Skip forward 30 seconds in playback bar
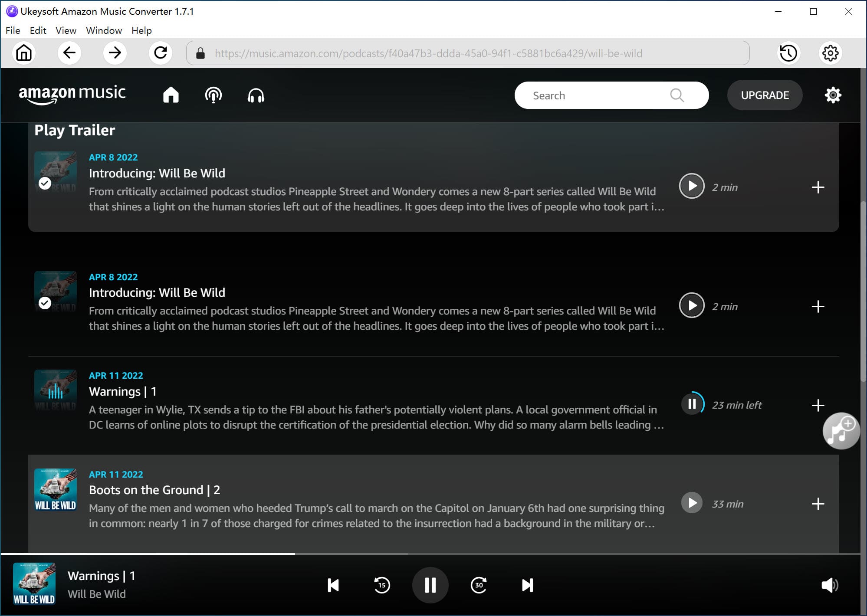 pyautogui.click(x=479, y=585)
